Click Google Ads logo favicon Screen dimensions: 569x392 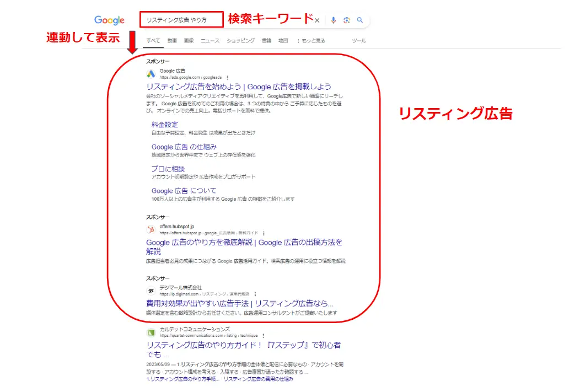coord(151,74)
